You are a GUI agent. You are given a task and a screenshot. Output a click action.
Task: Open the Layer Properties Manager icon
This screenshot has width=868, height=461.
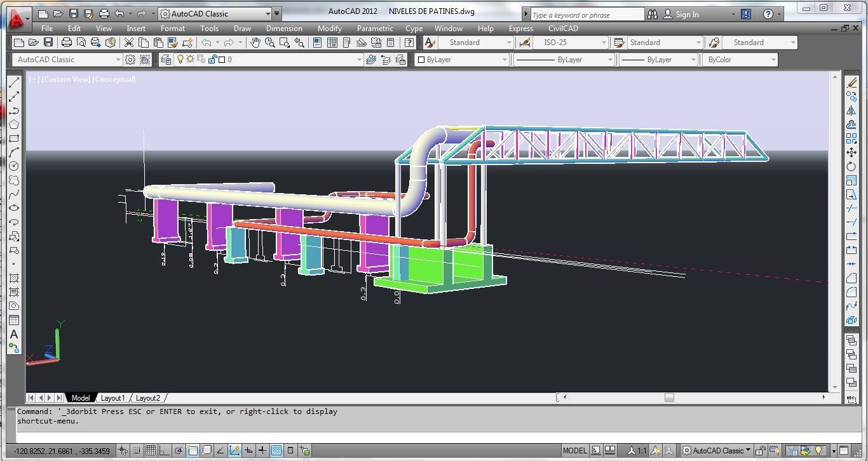click(166, 60)
